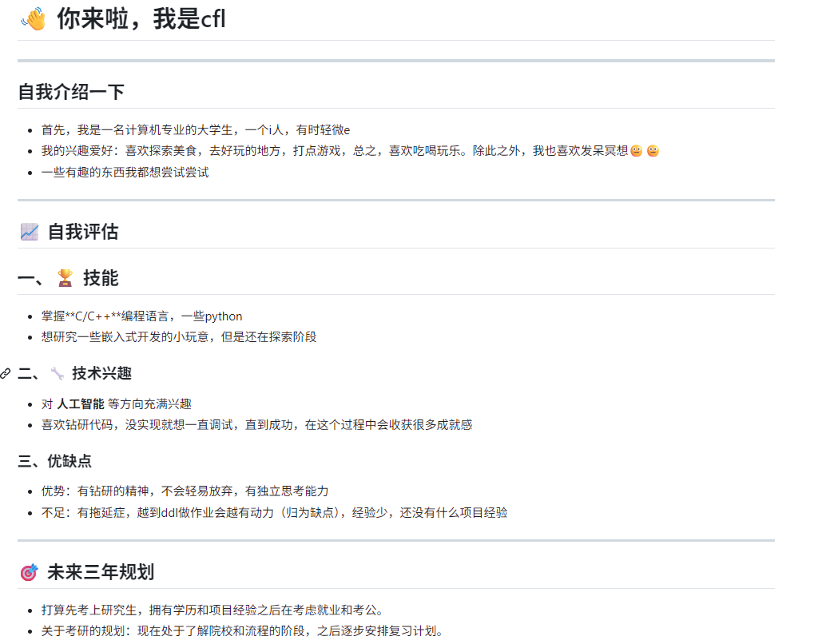
Task: Click the trophy emoji beside 技能
Action: (x=63, y=277)
